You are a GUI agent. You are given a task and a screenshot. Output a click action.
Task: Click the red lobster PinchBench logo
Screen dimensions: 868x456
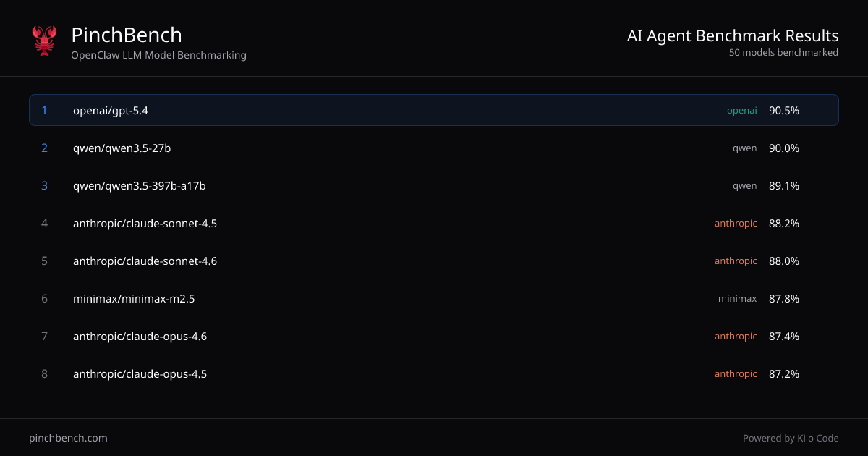pyautogui.click(x=44, y=41)
